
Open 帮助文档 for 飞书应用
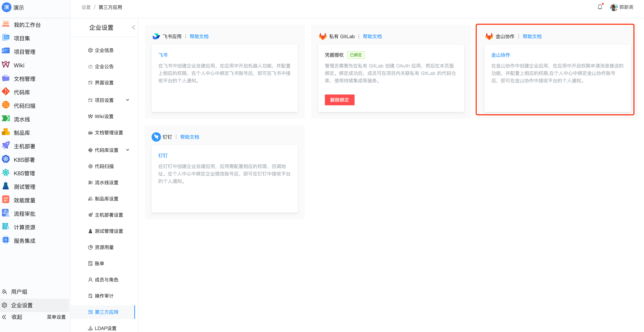pos(199,36)
